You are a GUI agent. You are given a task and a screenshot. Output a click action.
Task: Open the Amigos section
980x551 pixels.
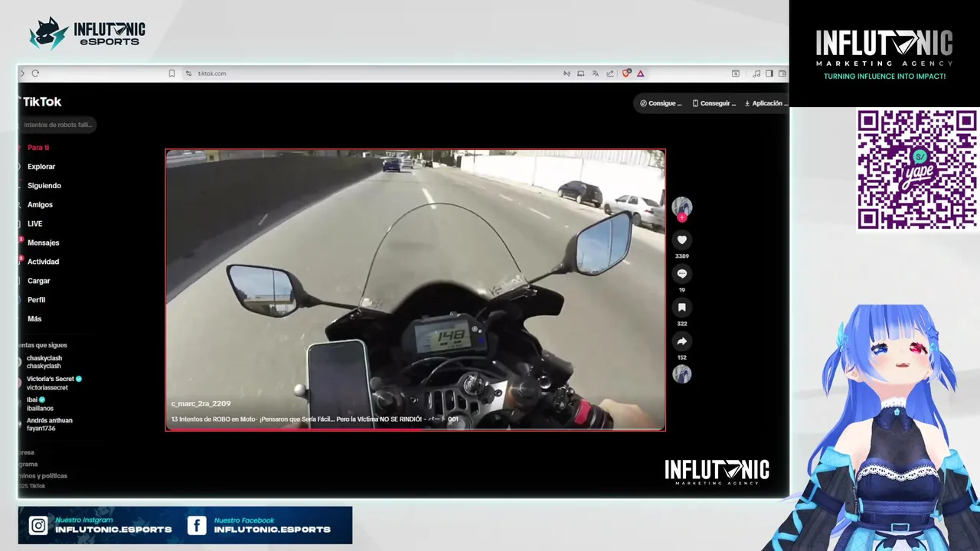(x=40, y=205)
